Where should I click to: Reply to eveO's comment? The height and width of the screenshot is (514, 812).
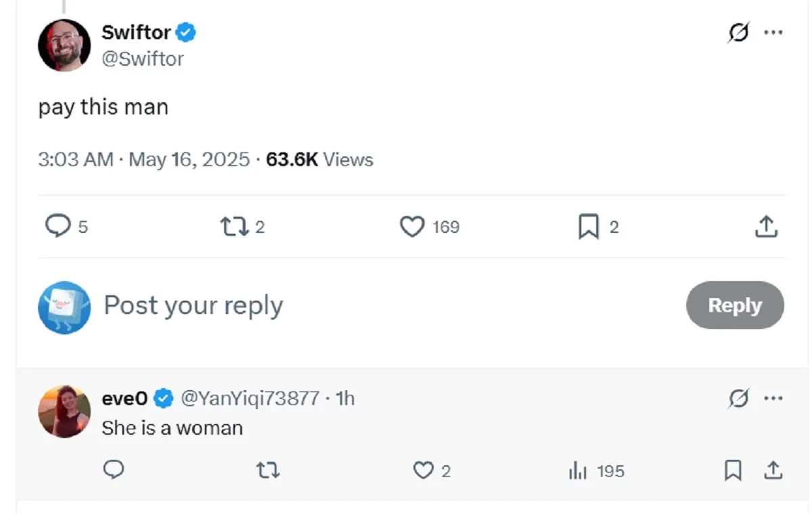[113, 470]
